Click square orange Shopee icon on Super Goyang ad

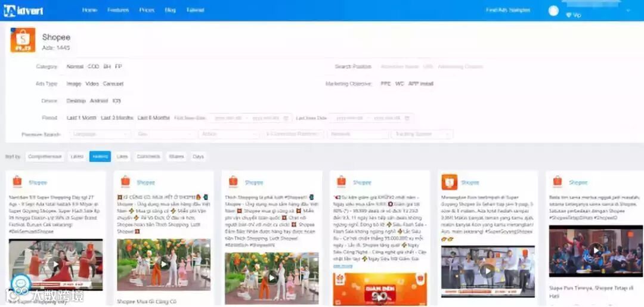[450, 182]
